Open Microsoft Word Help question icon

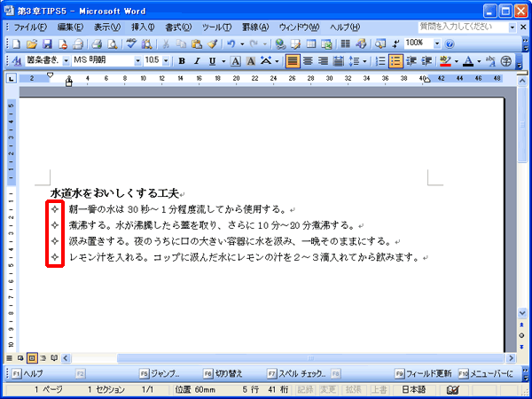450,44
